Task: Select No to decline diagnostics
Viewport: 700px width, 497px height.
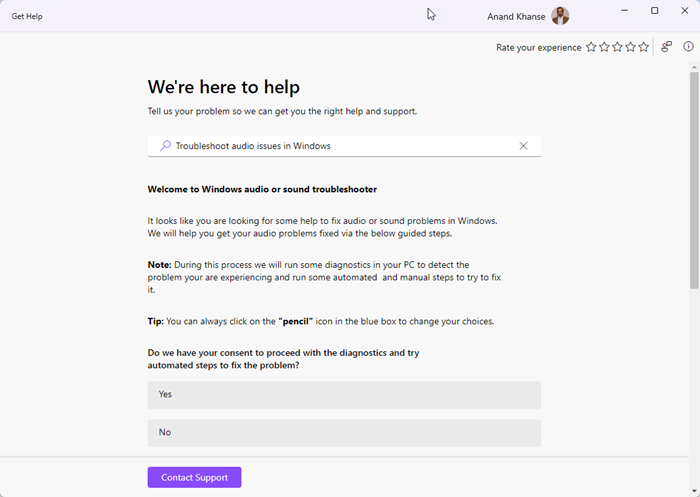Action: (344, 433)
